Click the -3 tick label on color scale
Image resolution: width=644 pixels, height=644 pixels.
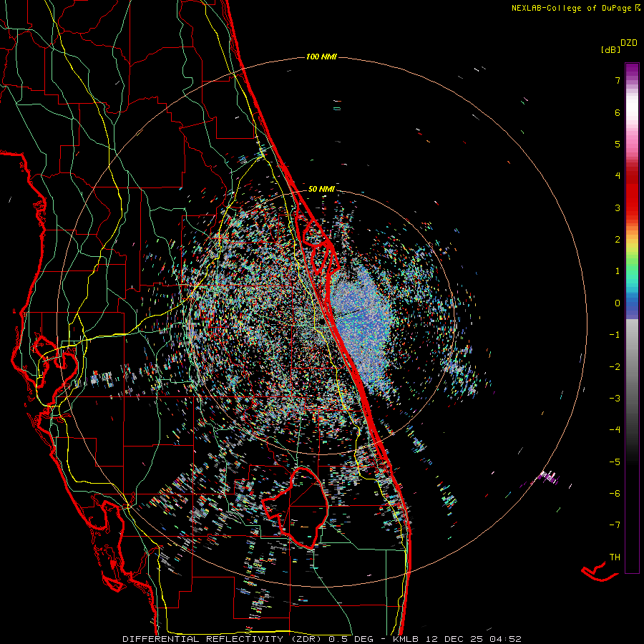click(x=615, y=399)
